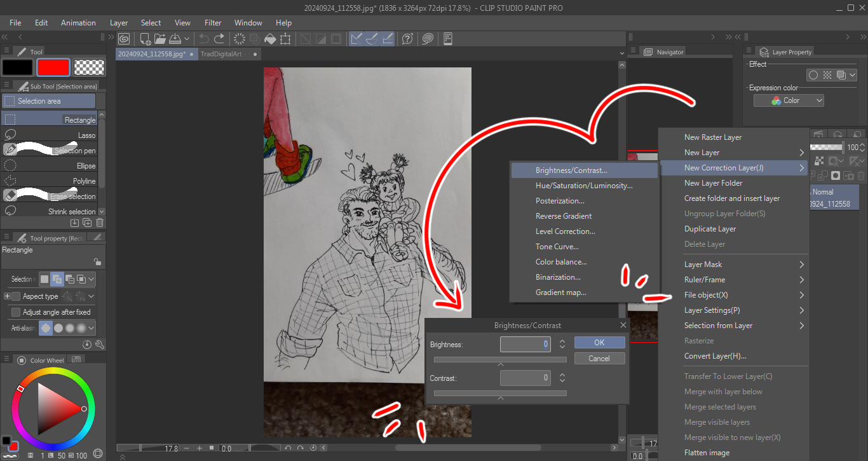868x461 pixels.
Task: Select the Shrink selection sub tool
Action: pos(50,211)
